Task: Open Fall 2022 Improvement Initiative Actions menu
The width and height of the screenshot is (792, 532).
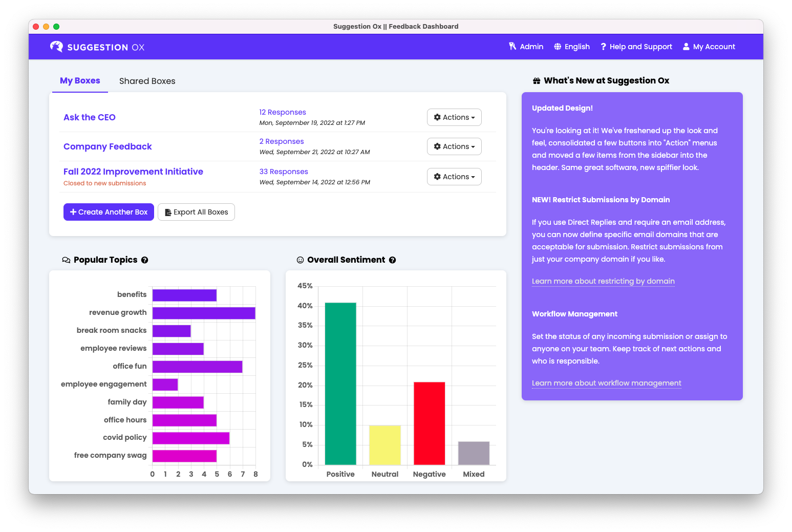Action: 454,176
